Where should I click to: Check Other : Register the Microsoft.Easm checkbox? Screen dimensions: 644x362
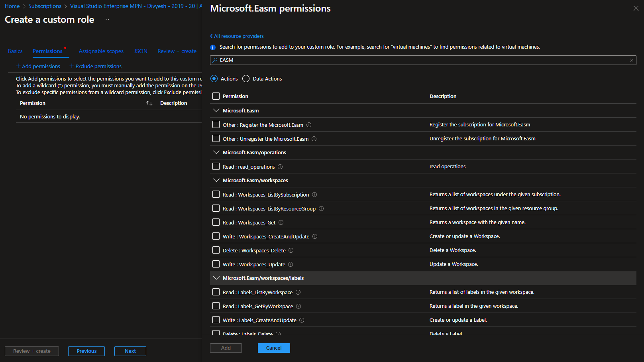click(216, 124)
